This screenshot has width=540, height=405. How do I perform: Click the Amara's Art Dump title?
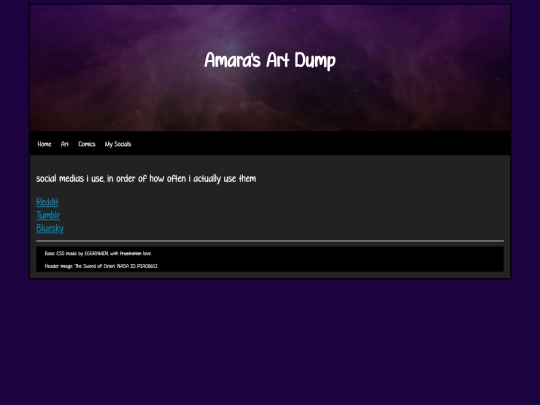270,61
